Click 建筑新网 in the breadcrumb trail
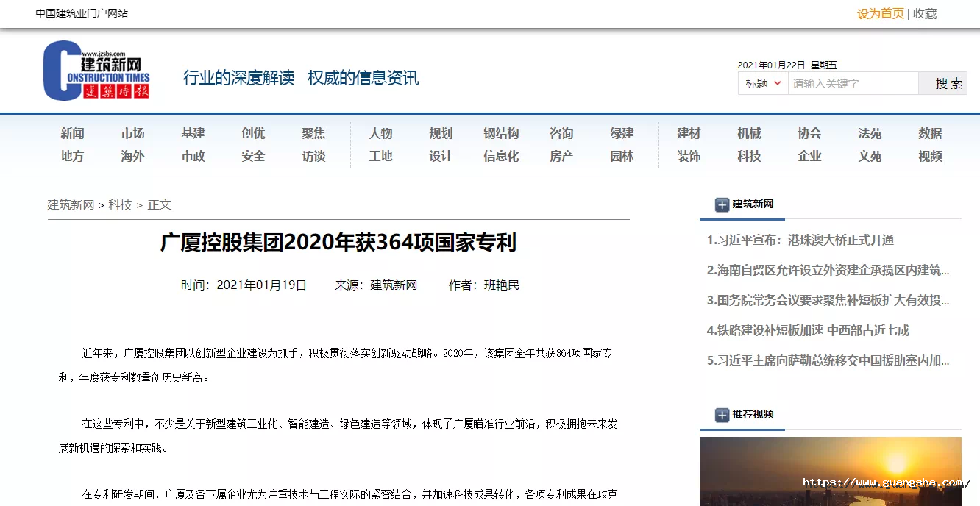 pos(71,204)
